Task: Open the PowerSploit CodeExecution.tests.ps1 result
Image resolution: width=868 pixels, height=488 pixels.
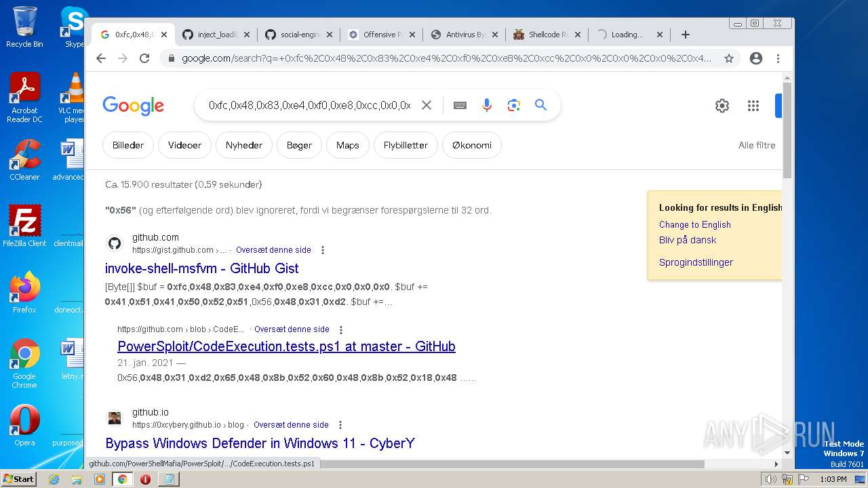Action: pyautogui.click(x=286, y=346)
